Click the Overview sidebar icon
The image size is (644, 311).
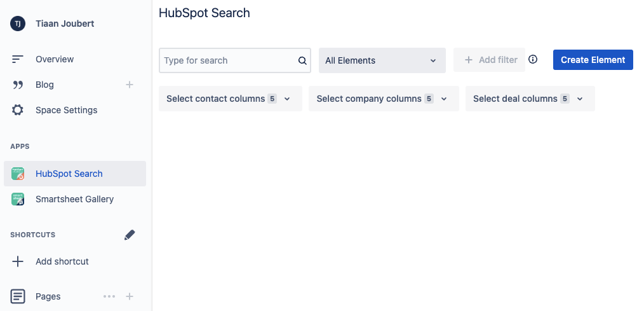coord(18,59)
